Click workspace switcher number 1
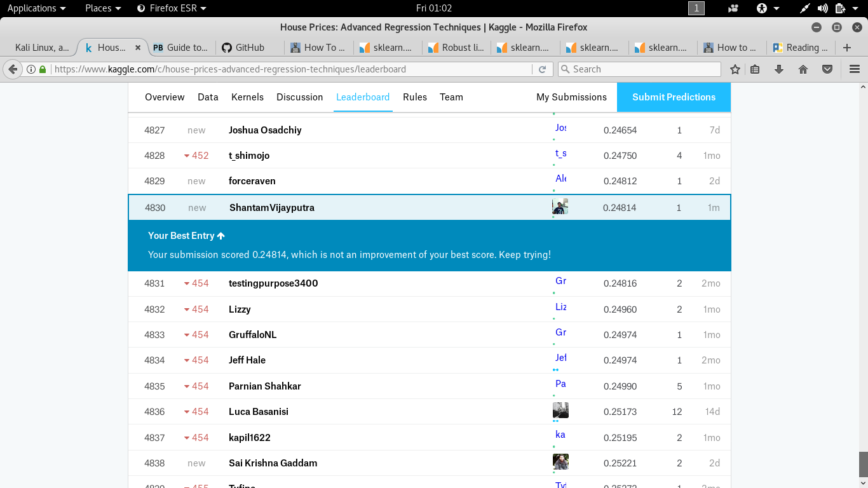Image resolution: width=868 pixels, height=488 pixels. 696,8
